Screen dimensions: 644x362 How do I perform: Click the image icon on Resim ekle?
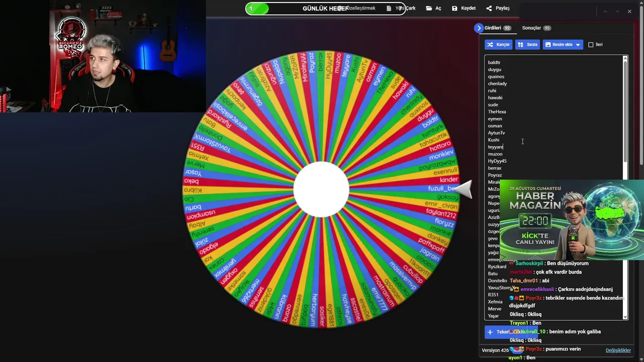point(548,44)
